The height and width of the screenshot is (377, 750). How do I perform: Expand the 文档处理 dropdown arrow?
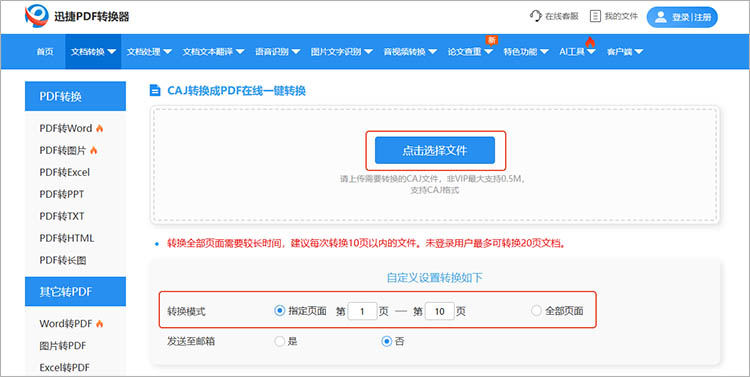pyautogui.click(x=167, y=52)
